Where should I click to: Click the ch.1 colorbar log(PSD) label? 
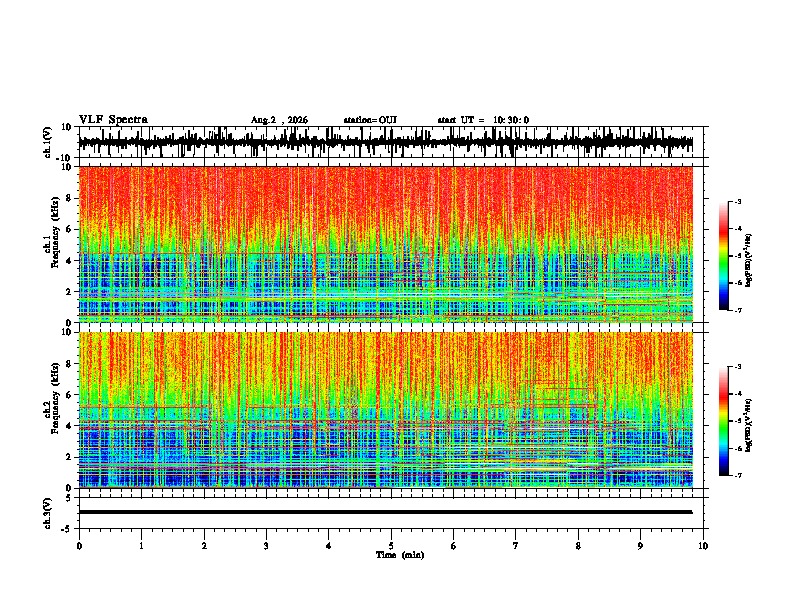click(x=749, y=261)
